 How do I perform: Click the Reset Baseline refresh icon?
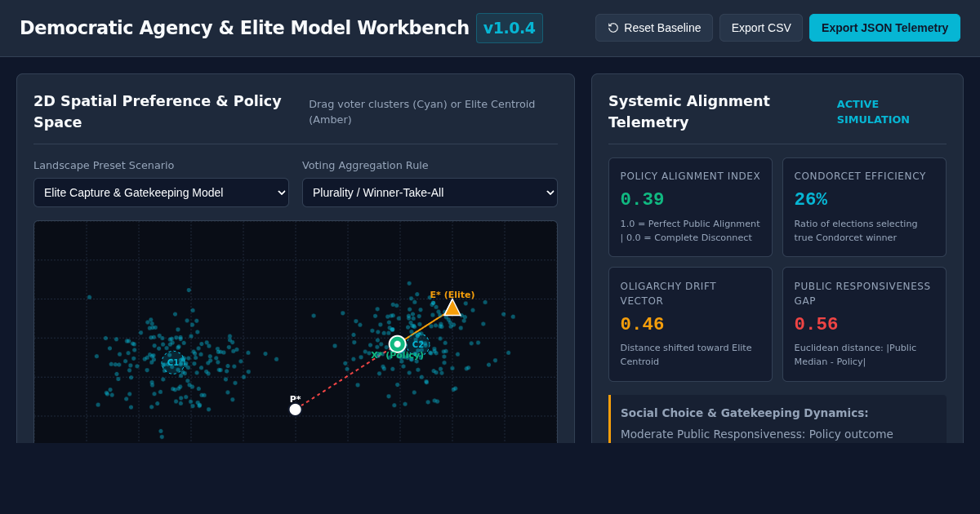coord(613,28)
